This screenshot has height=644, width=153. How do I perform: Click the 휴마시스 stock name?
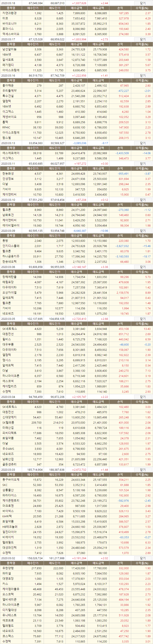pyautogui.click(x=8, y=29)
